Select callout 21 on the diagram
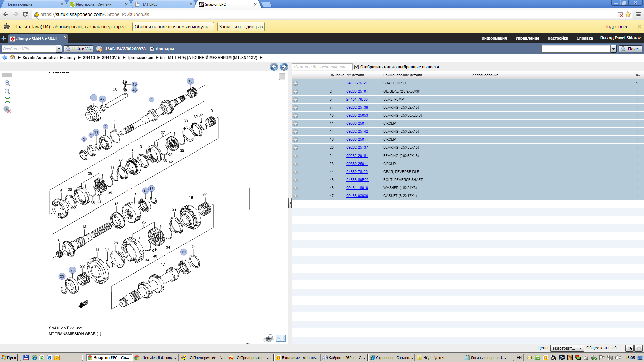 pos(184,252)
